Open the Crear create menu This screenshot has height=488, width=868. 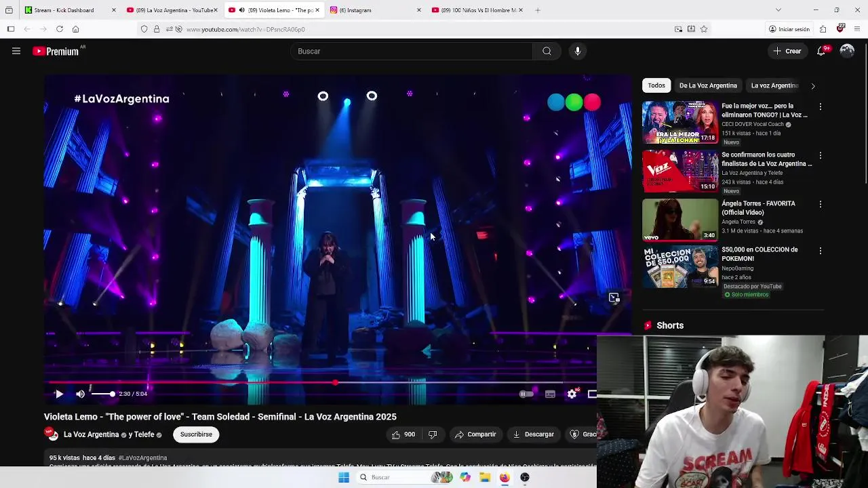tap(787, 51)
